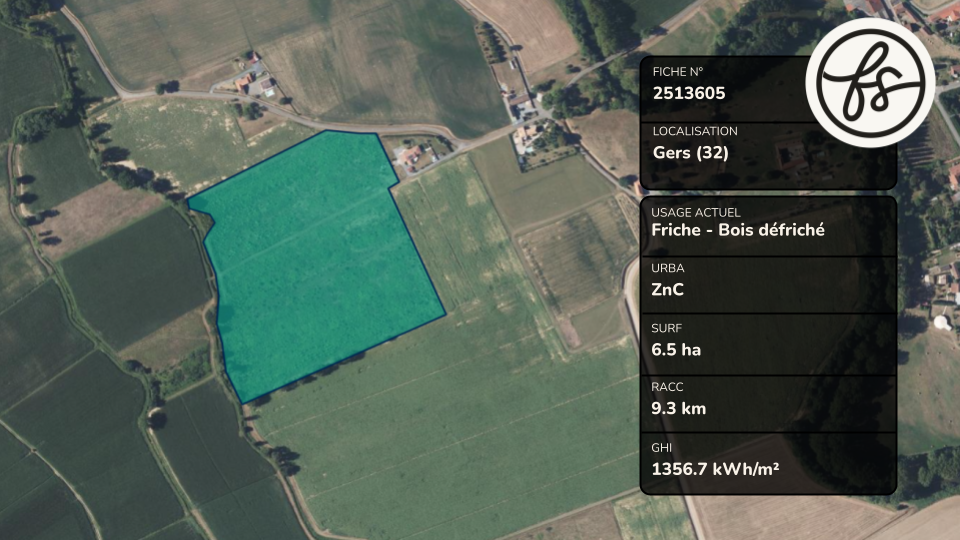Click the Gers (32) location value
The image size is (960, 540).
(x=691, y=152)
